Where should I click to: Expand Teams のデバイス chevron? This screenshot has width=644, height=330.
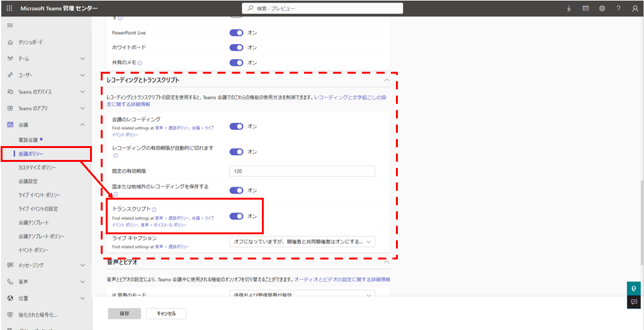(x=82, y=92)
